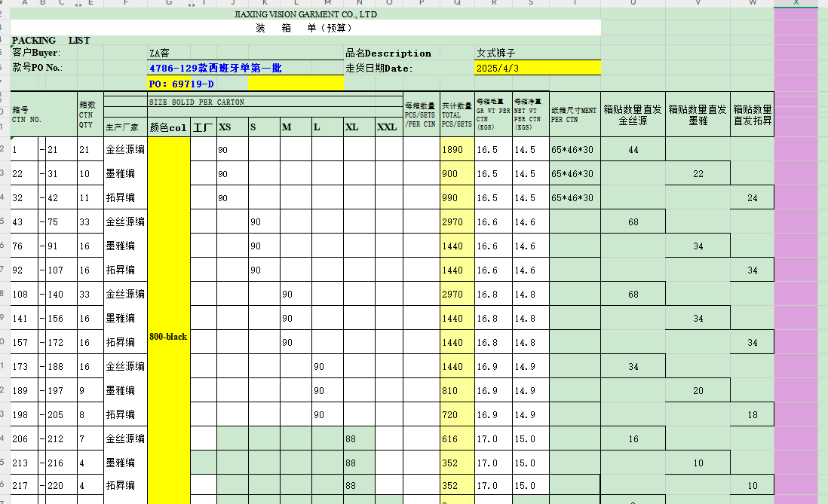Image resolution: width=828 pixels, height=504 pixels.
Task: Click the column Q header
Action: (457, 4)
